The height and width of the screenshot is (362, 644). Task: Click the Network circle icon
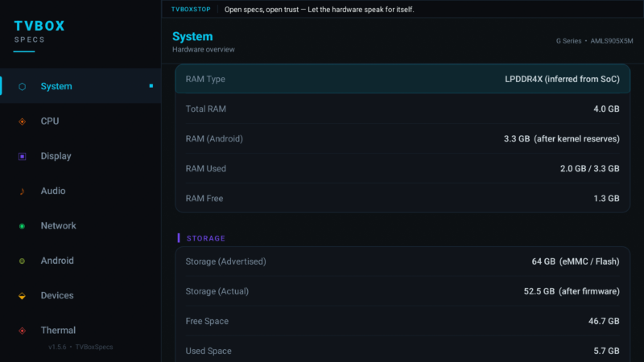click(23, 226)
